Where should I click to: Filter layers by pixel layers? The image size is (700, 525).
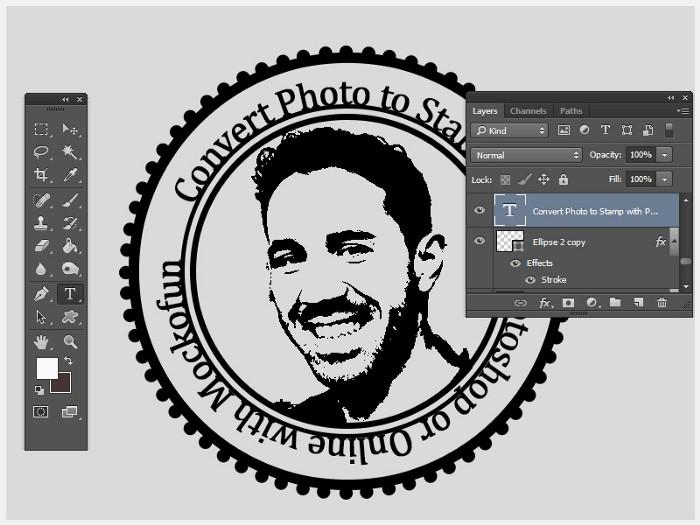click(564, 130)
